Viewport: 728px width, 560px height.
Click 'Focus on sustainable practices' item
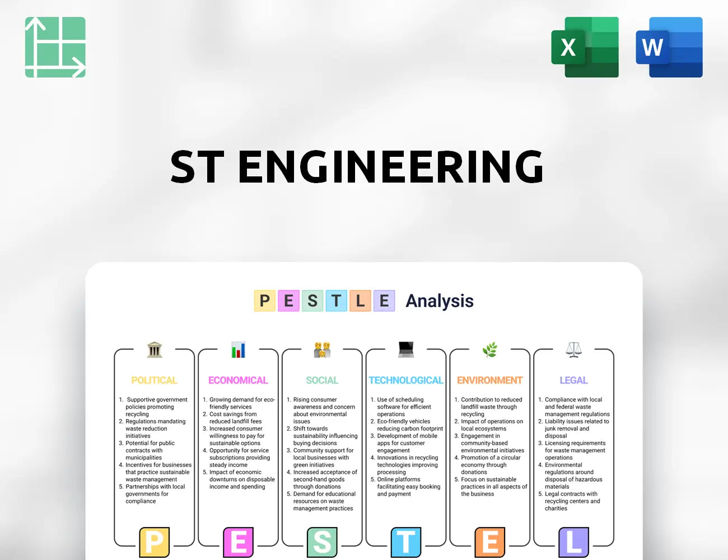[491, 487]
